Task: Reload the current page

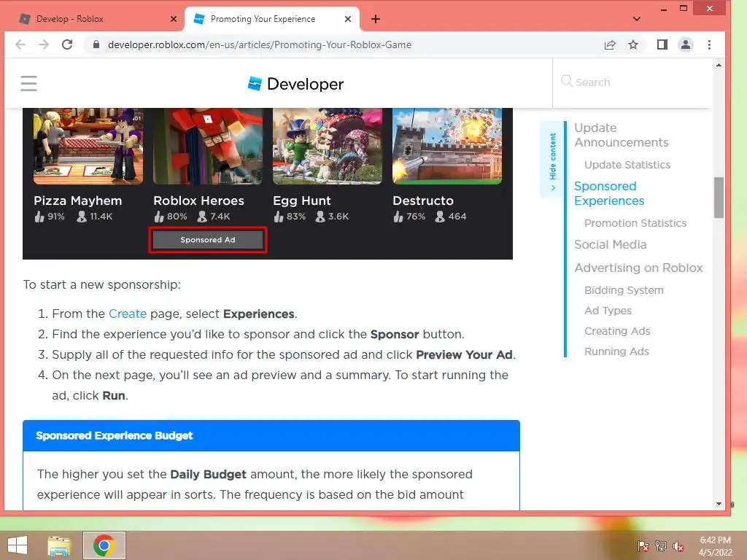Action: click(67, 44)
